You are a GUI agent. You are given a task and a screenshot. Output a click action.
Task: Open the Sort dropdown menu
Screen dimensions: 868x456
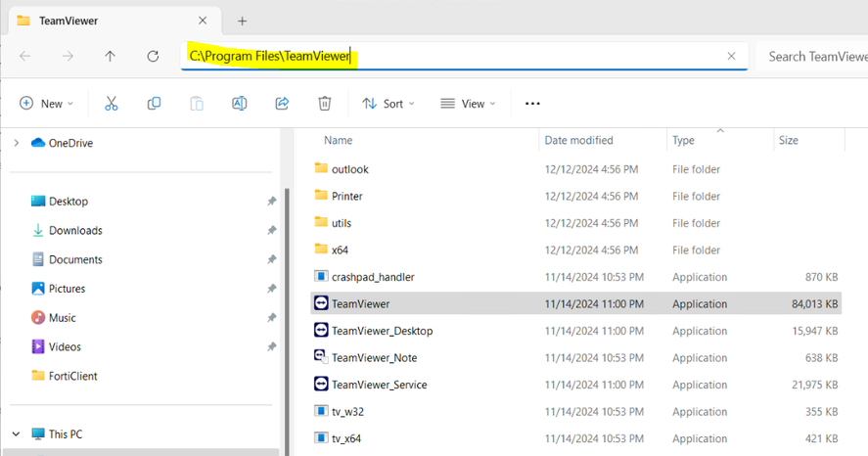pyautogui.click(x=388, y=104)
